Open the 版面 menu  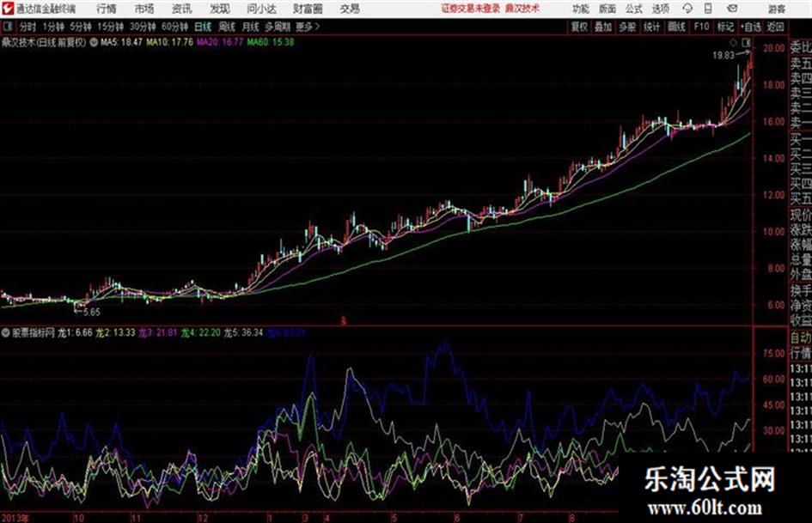(607, 9)
